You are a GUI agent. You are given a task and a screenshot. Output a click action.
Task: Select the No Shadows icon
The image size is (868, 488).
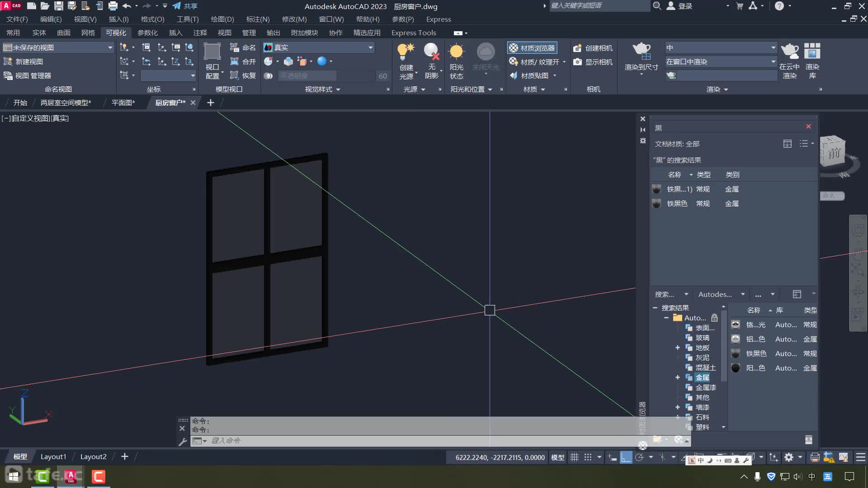432,52
